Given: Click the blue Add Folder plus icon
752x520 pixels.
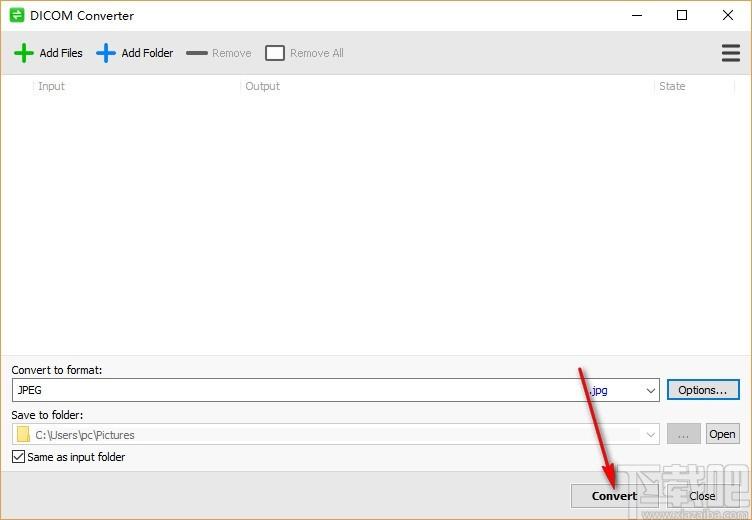Looking at the screenshot, I should [106, 53].
